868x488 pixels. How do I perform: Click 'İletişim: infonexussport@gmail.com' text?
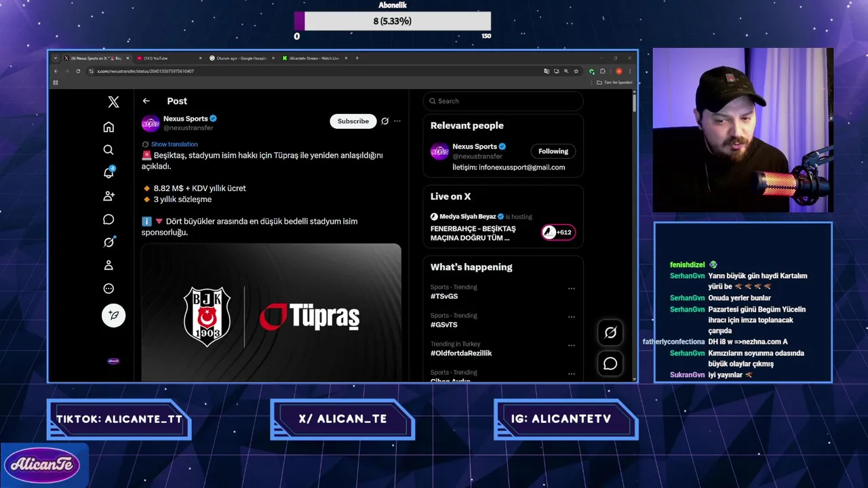tap(509, 167)
